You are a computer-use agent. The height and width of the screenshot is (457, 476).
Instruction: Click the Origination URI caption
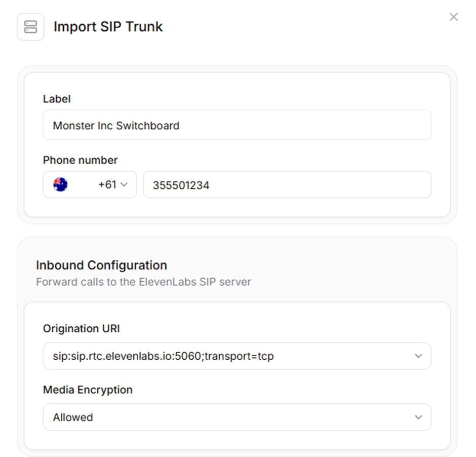[x=82, y=328]
